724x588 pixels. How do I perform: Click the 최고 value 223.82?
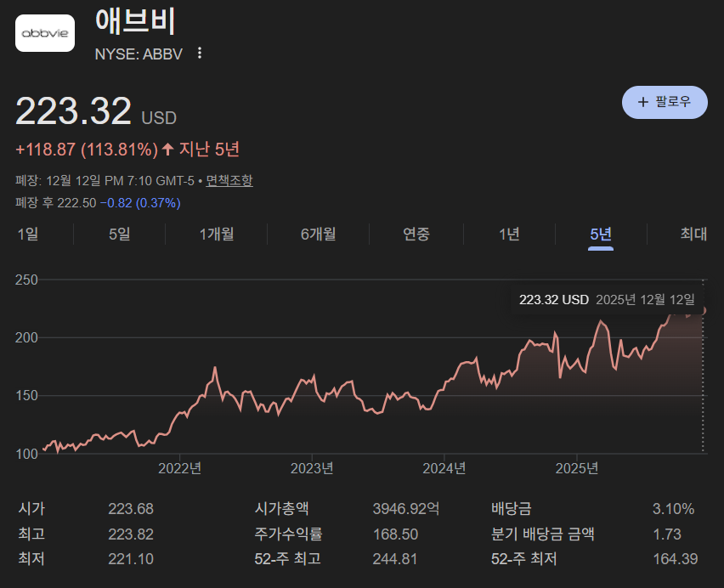coord(131,534)
